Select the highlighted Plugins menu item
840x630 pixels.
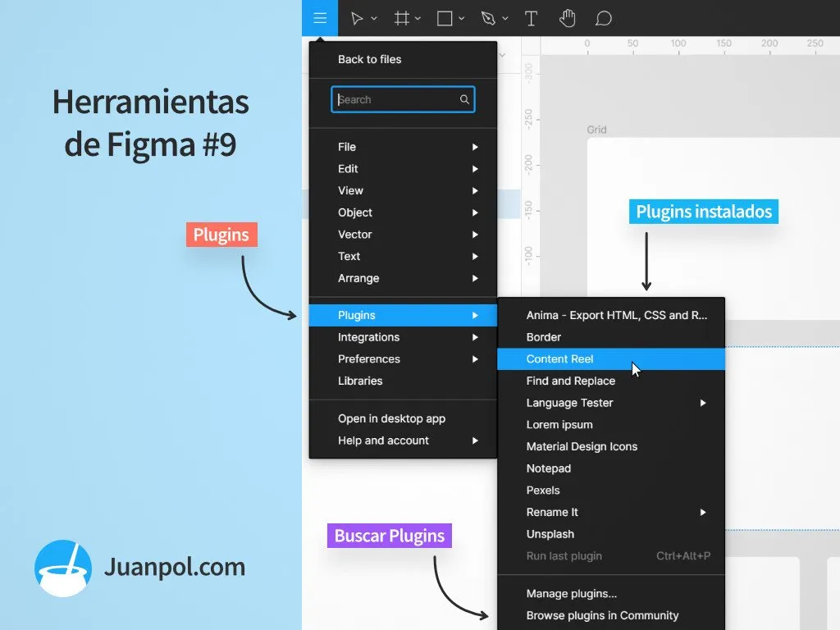(x=403, y=316)
